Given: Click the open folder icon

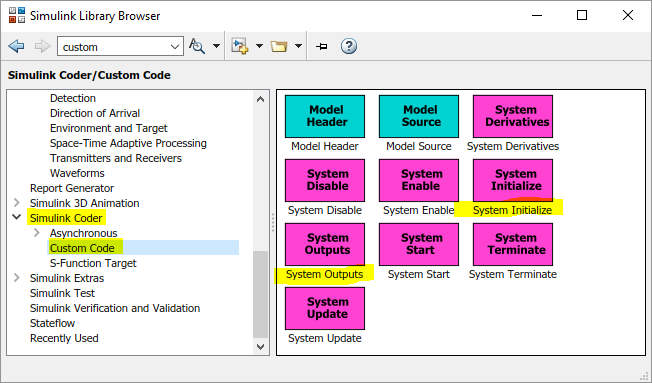Looking at the screenshot, I should tap(279, 46).
